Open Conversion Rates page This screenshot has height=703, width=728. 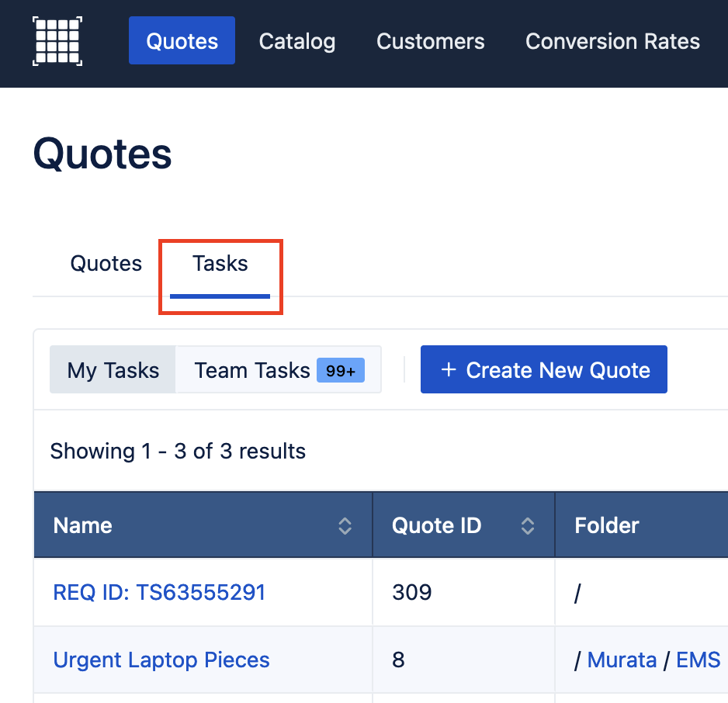[612, 41]
